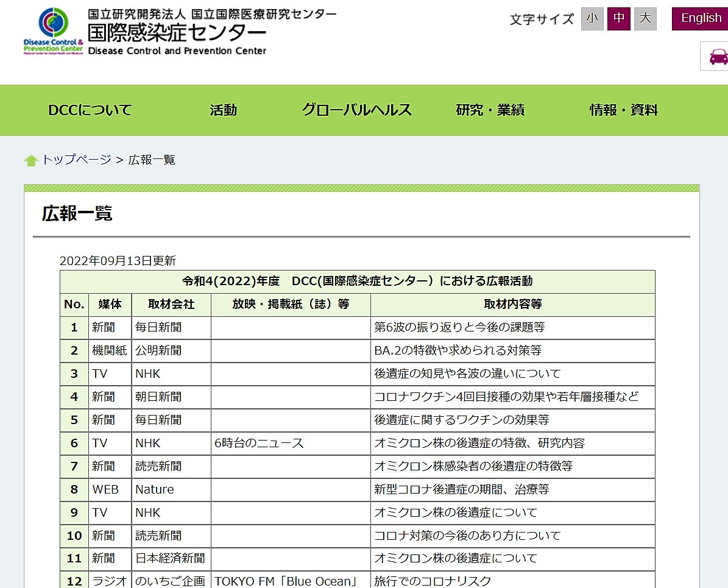Click cell コロナワクチン4回目接種の効果や若年層接種など
728x588 pixels.
click(x=513, y=397)
